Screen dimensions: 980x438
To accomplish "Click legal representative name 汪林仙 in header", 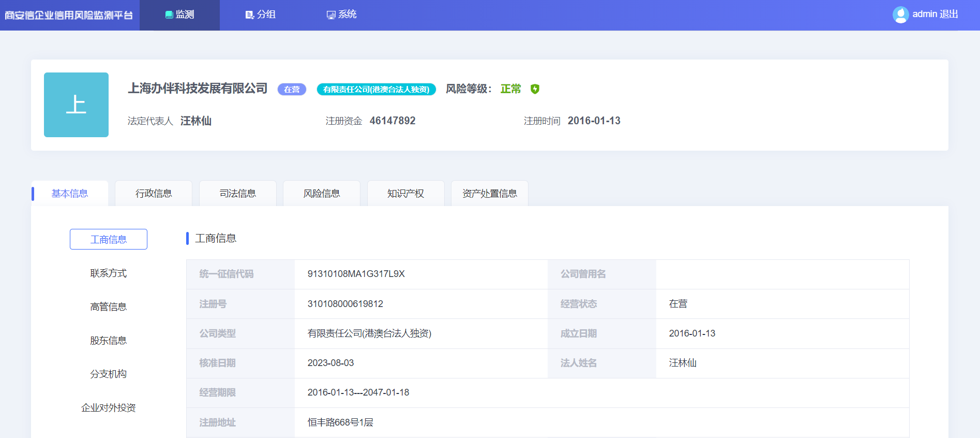I will 196,121.
